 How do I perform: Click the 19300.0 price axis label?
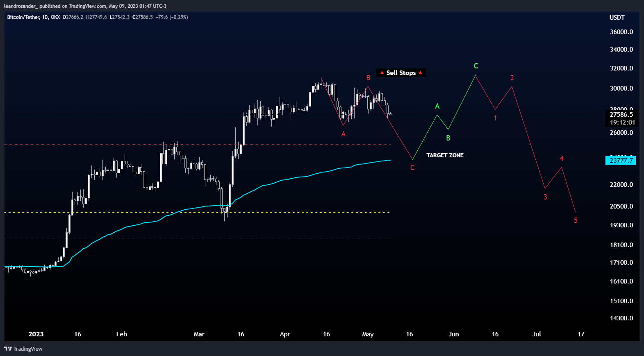(621, 225)
